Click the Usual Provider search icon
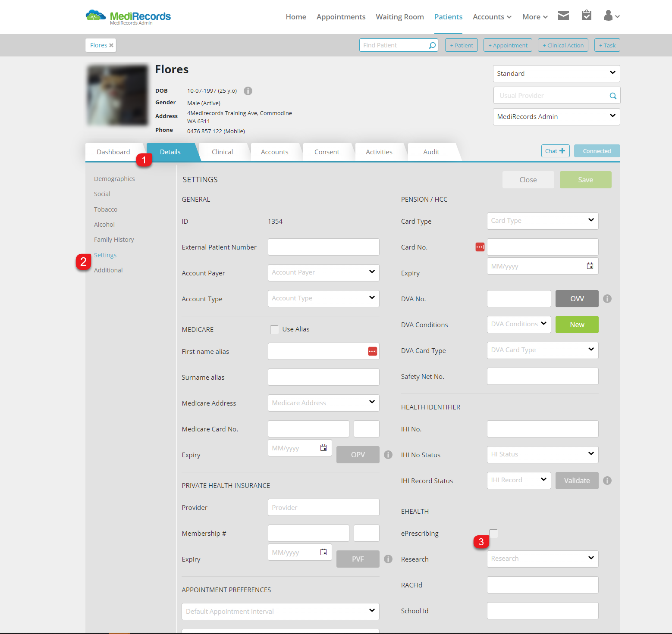The image size is (672, 634). tap(613, 96)
